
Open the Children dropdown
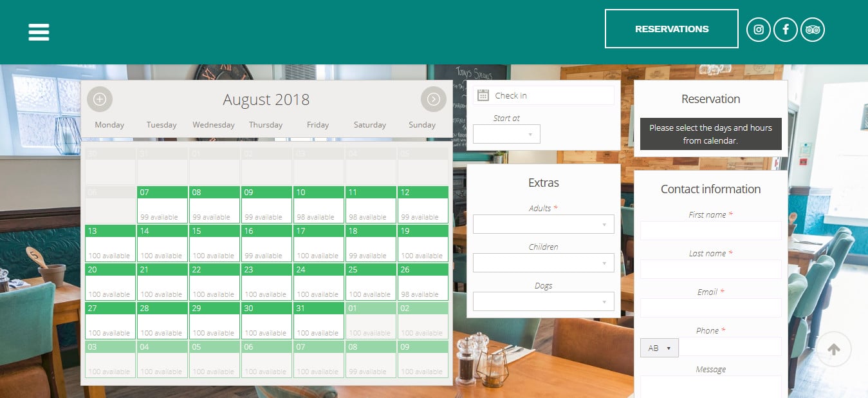coord(544,263)
